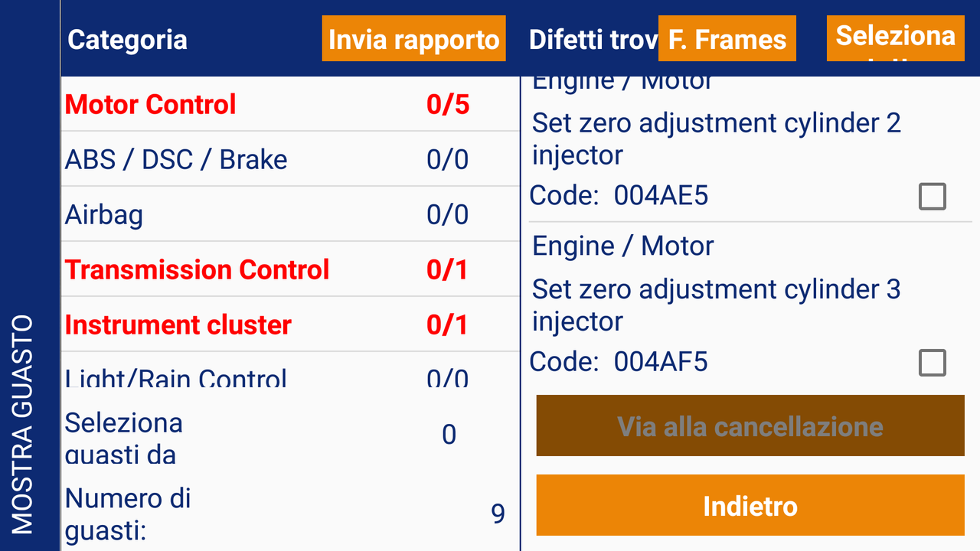Click the Numero di guasti value
980x551 pixels.
[x=498, y=514]
